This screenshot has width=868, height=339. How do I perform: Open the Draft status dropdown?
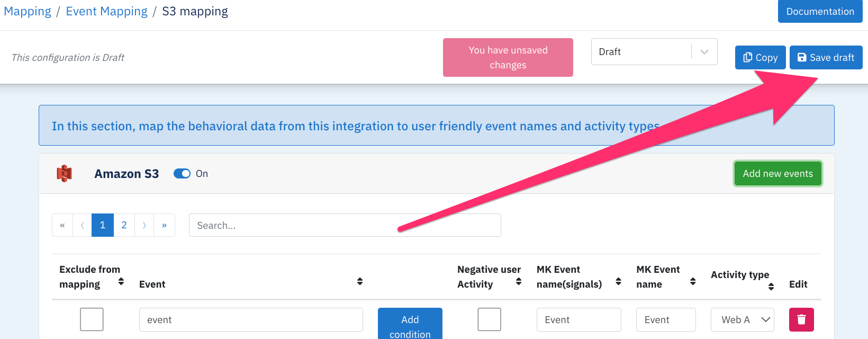[x=654, y=52]
